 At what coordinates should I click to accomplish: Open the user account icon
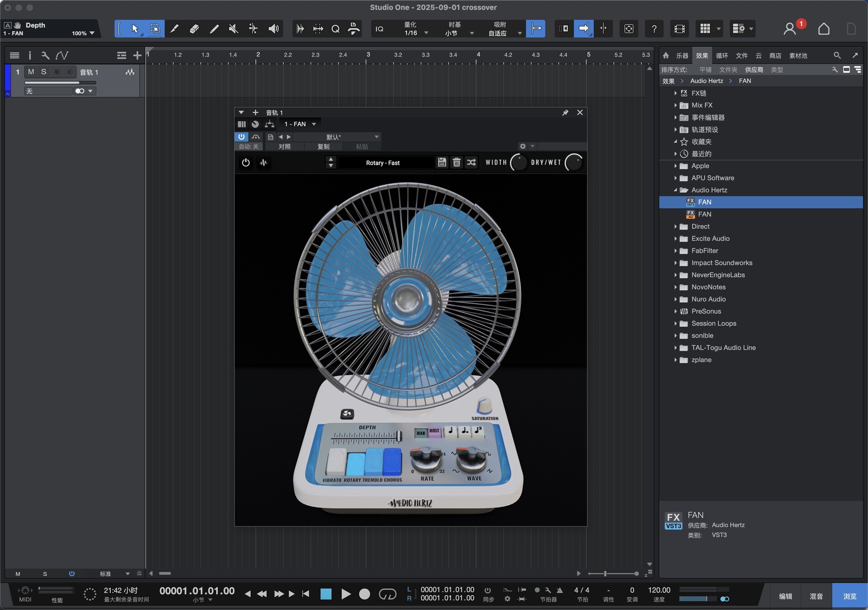tap(790, 29)
